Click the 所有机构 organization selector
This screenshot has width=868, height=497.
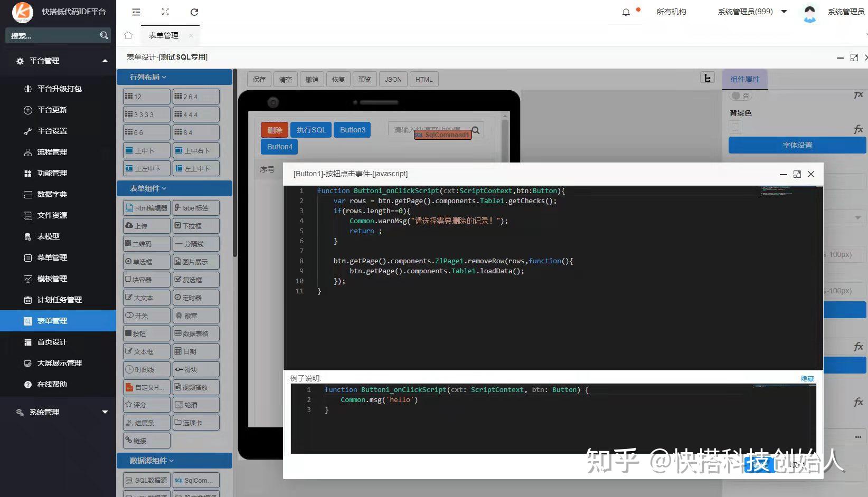pyautogui.click(x=671, y=12)
